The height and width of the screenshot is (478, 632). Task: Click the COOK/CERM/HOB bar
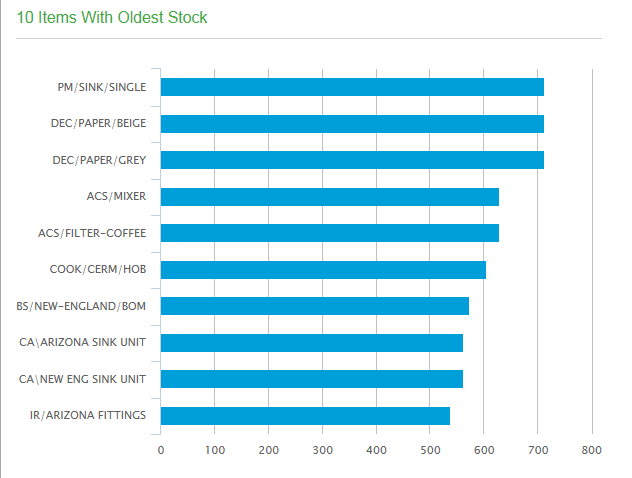click(323, 270)
